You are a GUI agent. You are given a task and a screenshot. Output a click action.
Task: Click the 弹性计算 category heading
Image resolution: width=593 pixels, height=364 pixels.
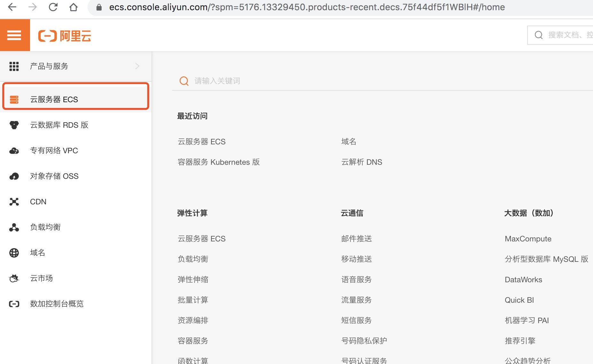[x=192, y=213]
